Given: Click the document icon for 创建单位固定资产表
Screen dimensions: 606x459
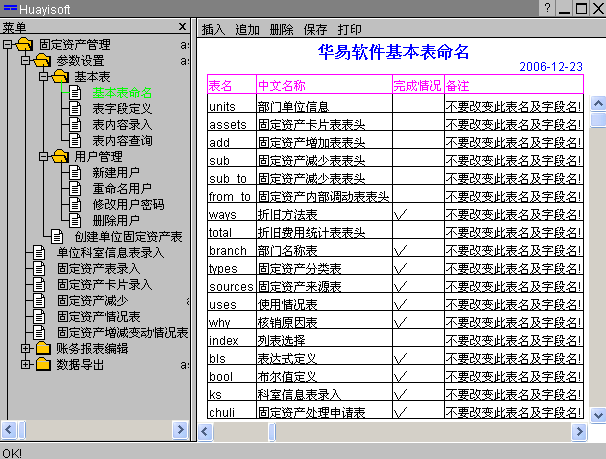Looking at the screenshot, I should click(57, 236).
